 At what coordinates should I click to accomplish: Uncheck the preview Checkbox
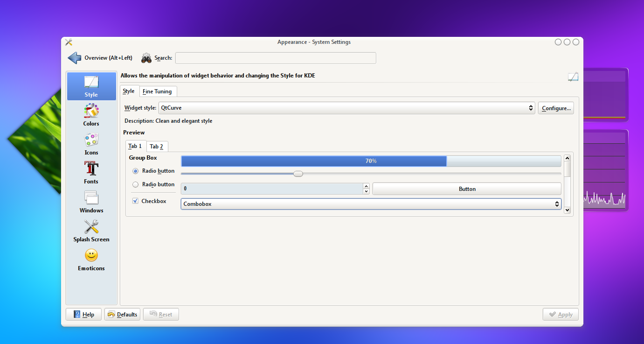click(x=136, y=201)
